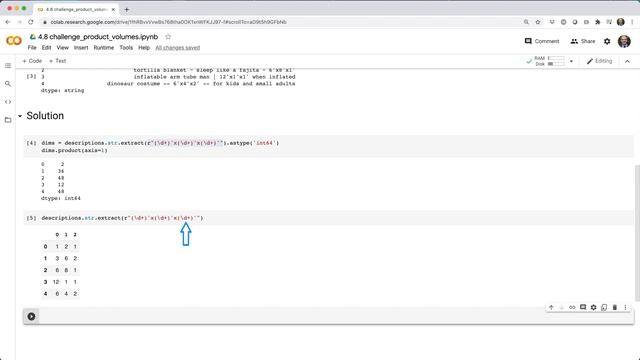The width and height of the screenshot is (640, 360).
Task: Add a comment to the cell icon
Action: coord(583,307)
